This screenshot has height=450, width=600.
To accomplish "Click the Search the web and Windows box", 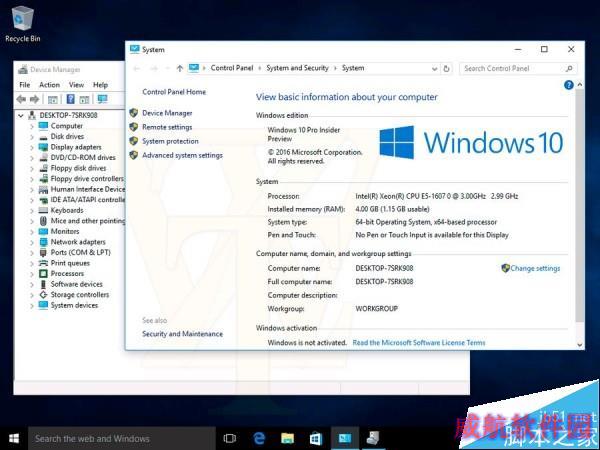I will click(x=122, y=439).
